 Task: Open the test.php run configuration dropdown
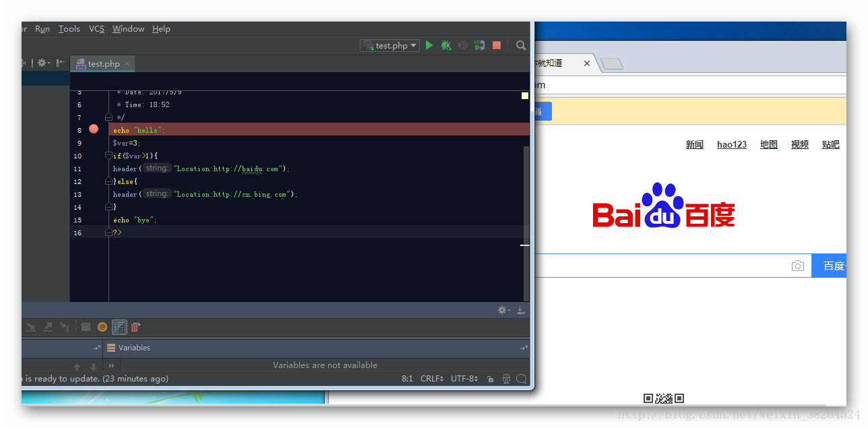click(390, 45)
